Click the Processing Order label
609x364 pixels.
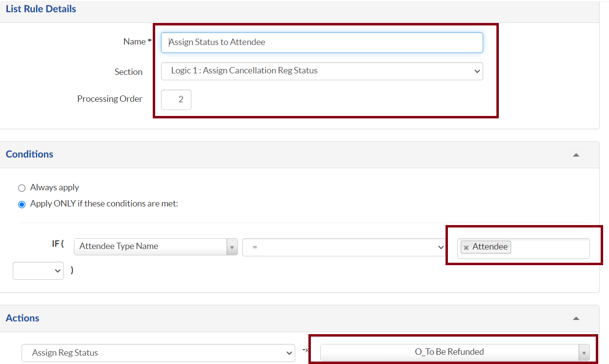tap(110, 99)
